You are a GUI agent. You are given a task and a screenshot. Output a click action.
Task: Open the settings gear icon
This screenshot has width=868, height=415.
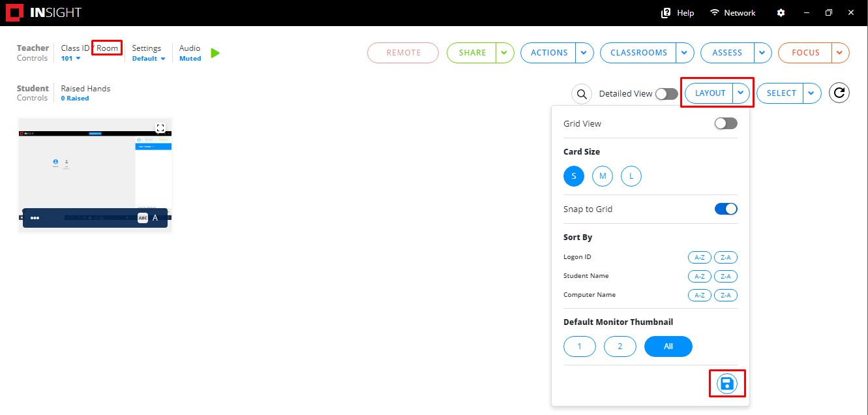click(781, 13)
